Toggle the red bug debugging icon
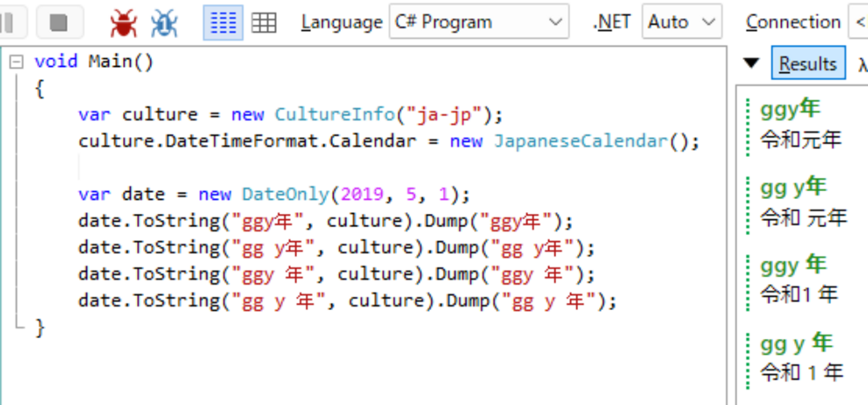 click(x=124, y=23)
